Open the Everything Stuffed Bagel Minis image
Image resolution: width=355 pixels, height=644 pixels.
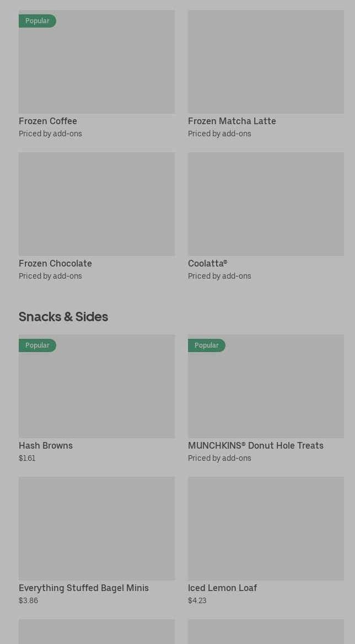pos(96,528)
